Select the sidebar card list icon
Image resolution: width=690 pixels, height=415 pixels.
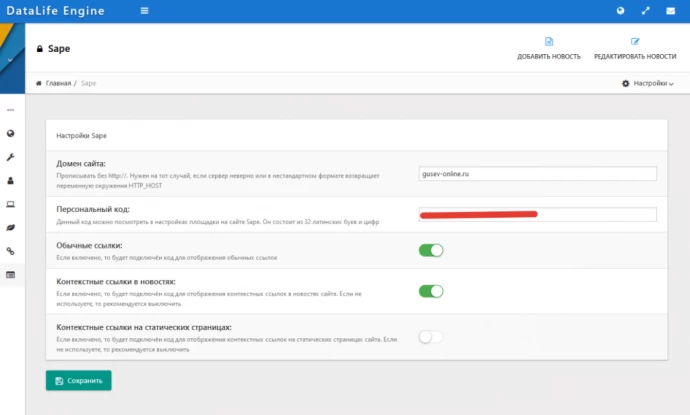[x=11, y=275]
